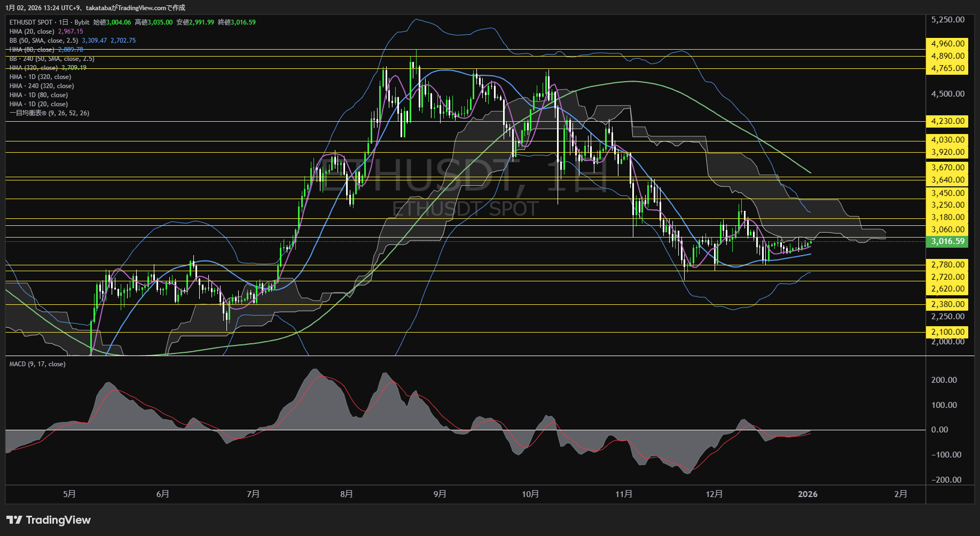
Task: Click the yellow 4,960.00 price level label
Action: 947,44
